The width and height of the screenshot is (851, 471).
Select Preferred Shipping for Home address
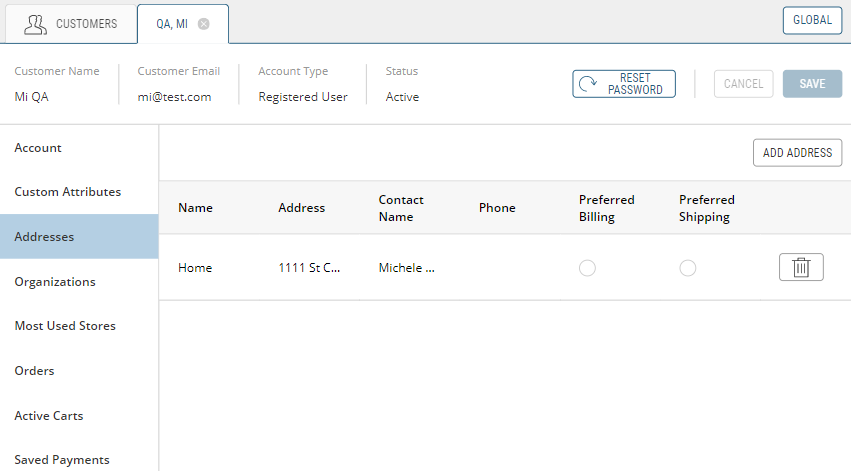point(687,268)
